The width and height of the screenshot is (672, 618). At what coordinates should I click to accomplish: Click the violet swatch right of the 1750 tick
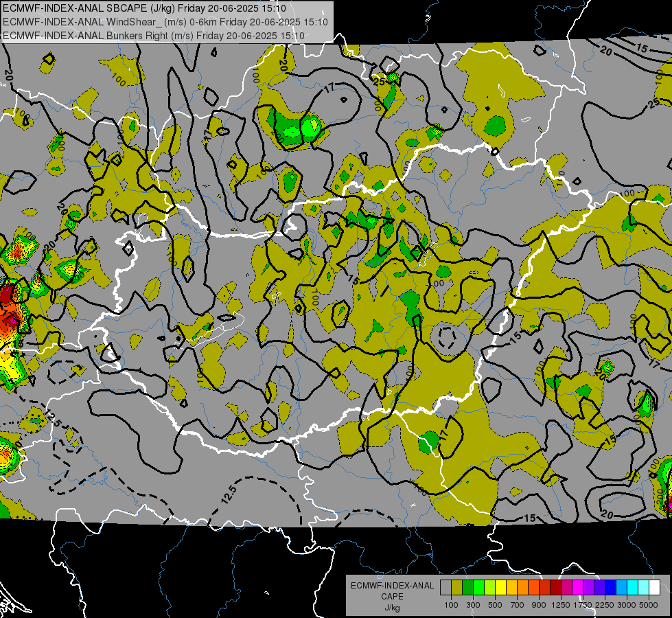point(588,588)
